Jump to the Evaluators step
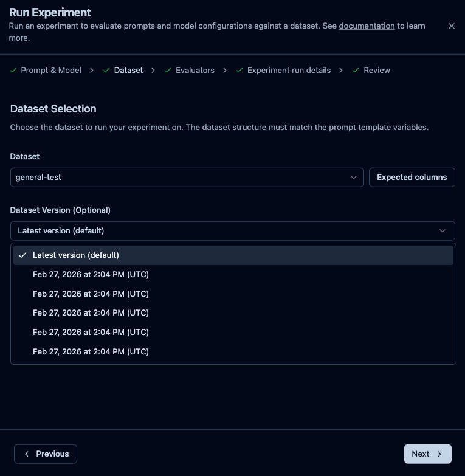Image resolution: width=465 pixels, height=476 pixels. (195, 71)
